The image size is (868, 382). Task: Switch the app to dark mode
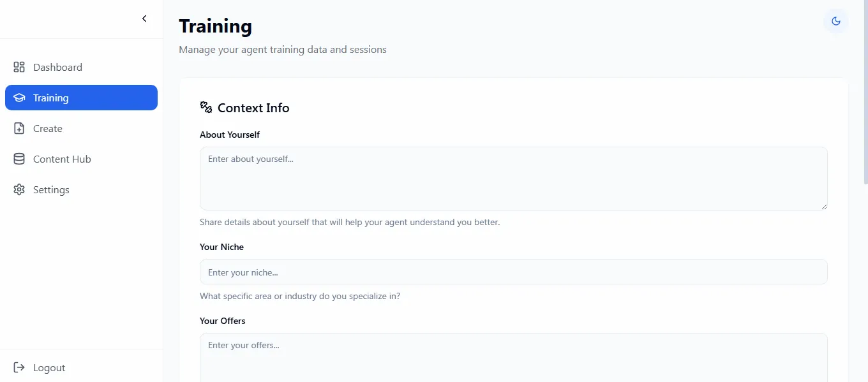pos(836,21)
